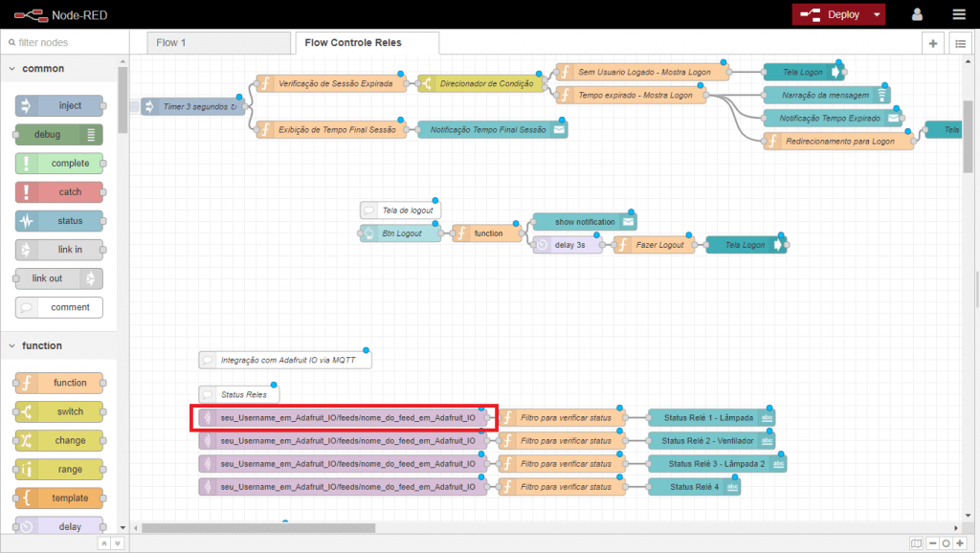Select the Status Relé 2 - Ventilador node
The height and width of the screenshot is (553, 980).
[x=711, y=440]
